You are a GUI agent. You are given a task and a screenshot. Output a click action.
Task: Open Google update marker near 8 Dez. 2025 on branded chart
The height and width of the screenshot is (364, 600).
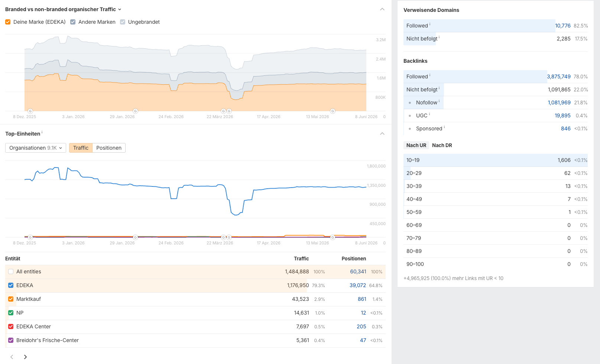pyautogui.click(x=30, y=111)
